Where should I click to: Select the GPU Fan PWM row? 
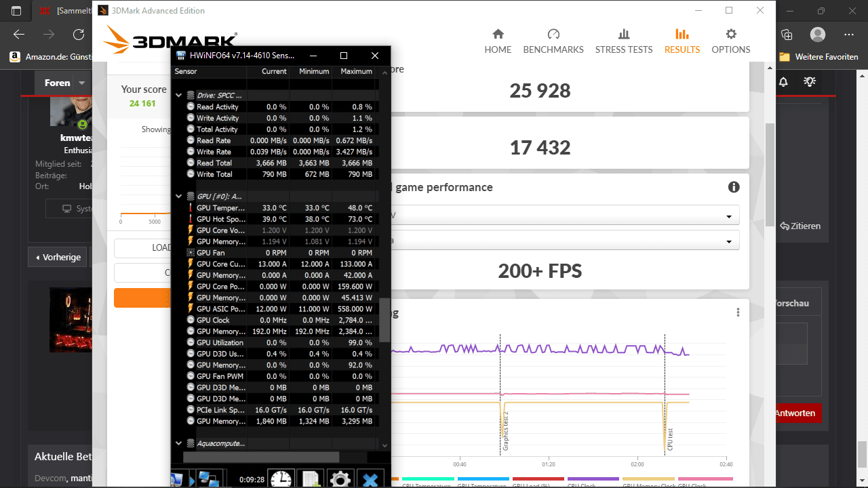click(x=274, y=376)
